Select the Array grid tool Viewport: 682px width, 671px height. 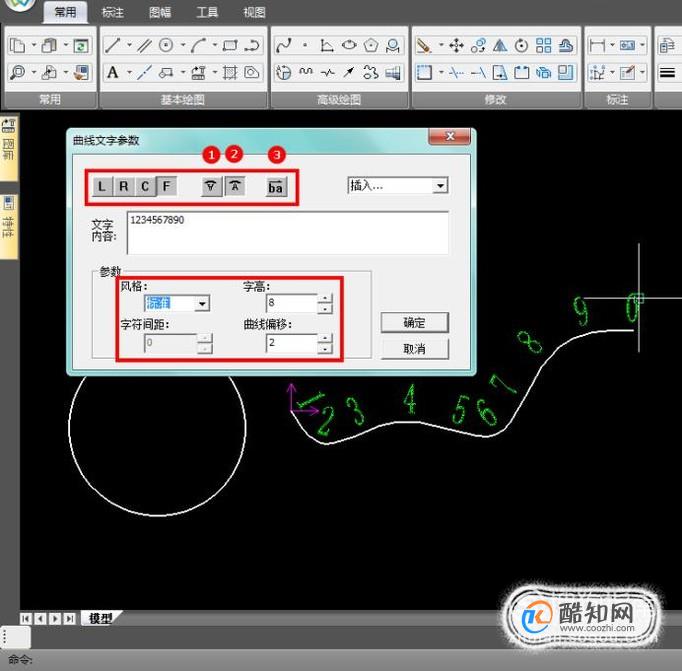pos(544,45)
